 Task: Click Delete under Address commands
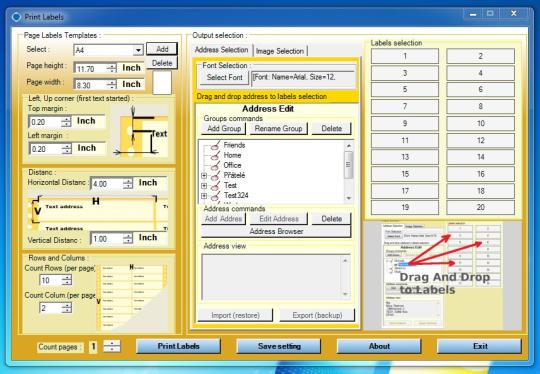(331, 219)
